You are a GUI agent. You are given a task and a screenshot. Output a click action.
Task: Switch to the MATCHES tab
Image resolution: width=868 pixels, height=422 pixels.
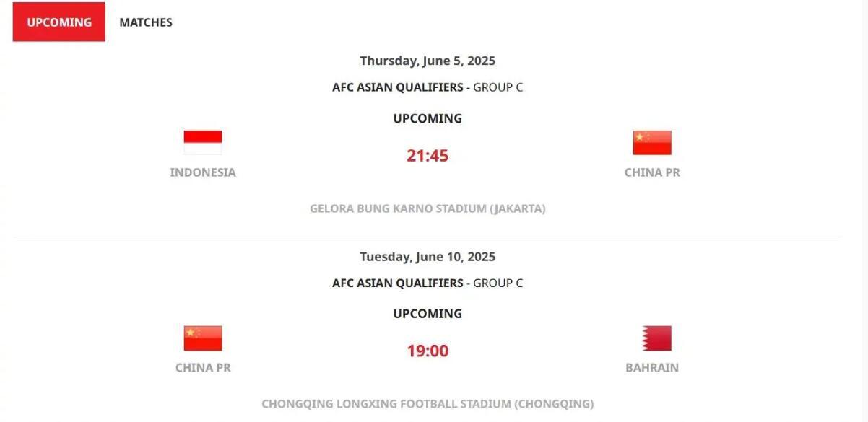[x=146, y=22]
